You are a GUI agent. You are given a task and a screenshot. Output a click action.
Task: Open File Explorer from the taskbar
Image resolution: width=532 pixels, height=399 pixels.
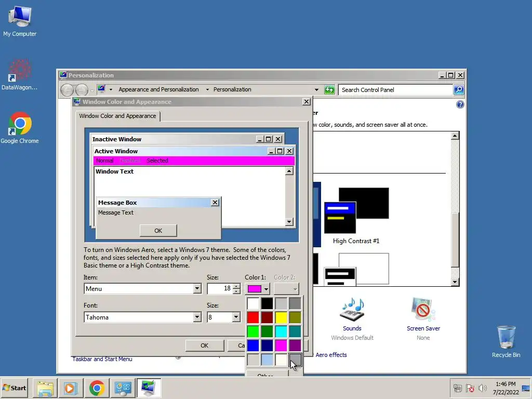tap(45, 388)
